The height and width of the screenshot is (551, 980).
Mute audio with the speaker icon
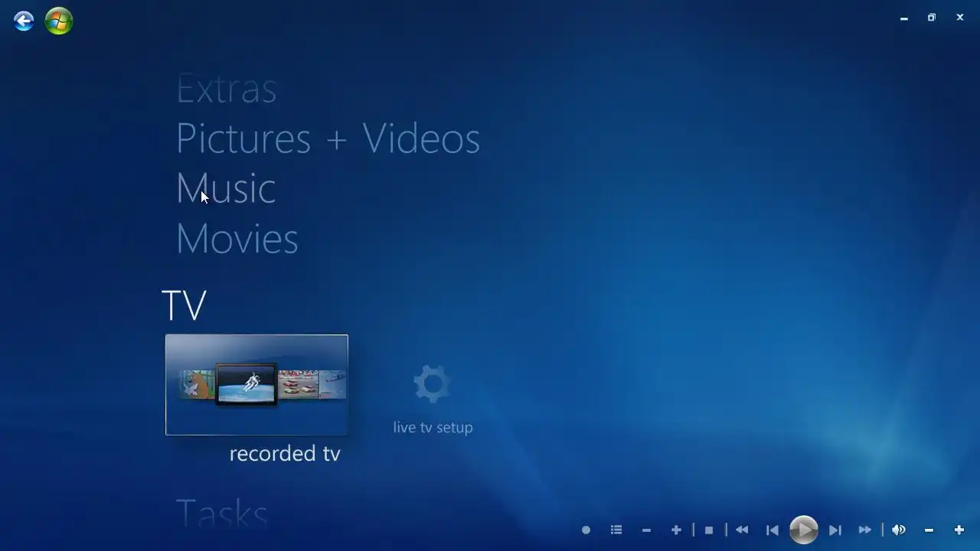coord(899,530)
